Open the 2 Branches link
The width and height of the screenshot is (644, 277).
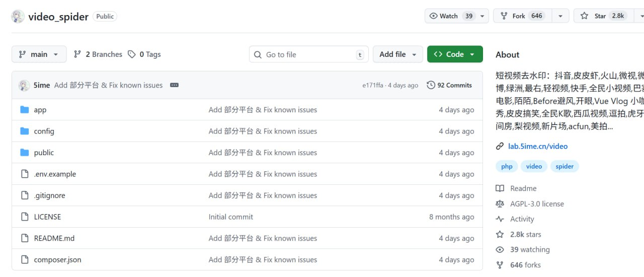(x=98, y=54)
